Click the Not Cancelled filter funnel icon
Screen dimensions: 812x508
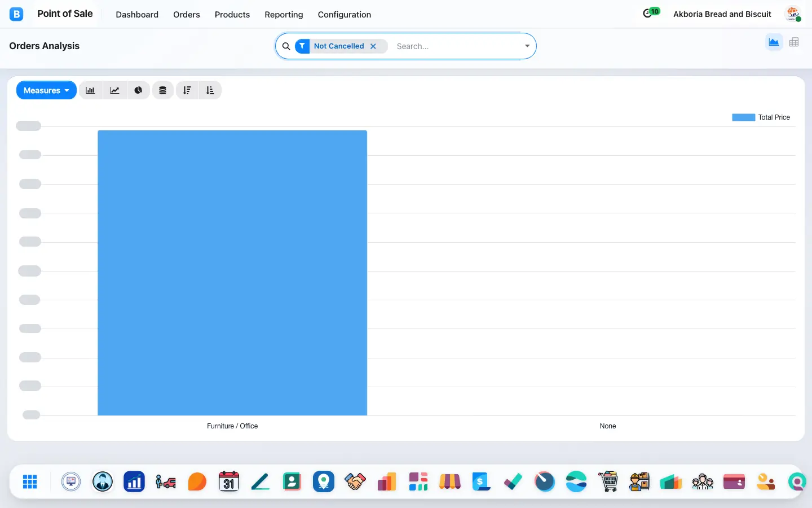point(302,46)
